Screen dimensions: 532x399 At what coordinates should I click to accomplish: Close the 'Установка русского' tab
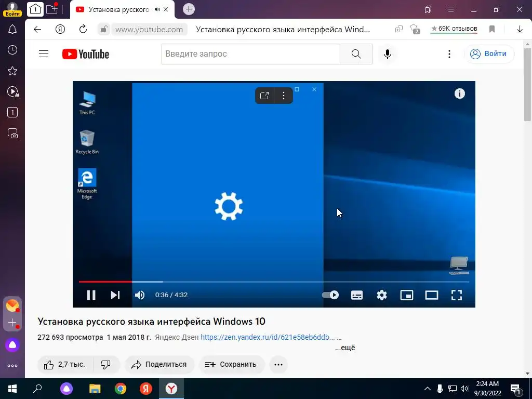[166, 9]
